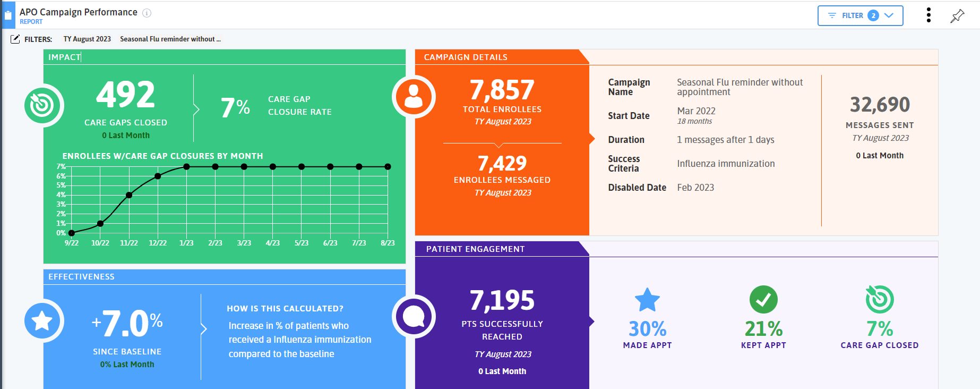Click the 492 care gaps closed value
Viewport: 980px width, 389px height.
[125, 95]
